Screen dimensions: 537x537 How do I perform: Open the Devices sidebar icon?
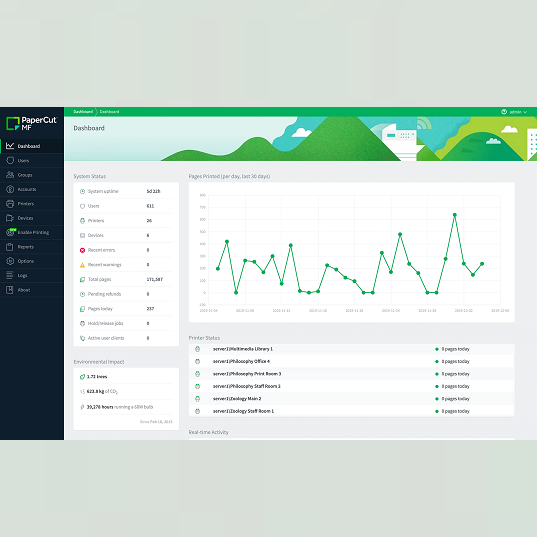(x=10, y=218)
